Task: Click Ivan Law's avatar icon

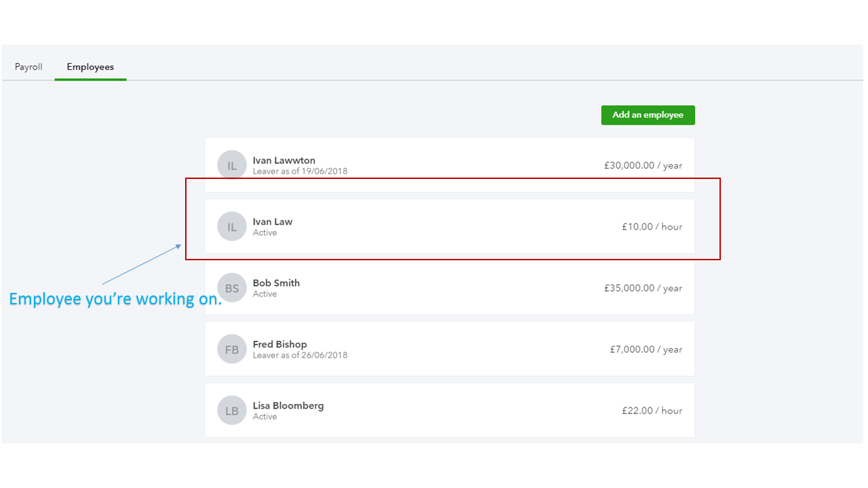Action: tap(231, 226)
